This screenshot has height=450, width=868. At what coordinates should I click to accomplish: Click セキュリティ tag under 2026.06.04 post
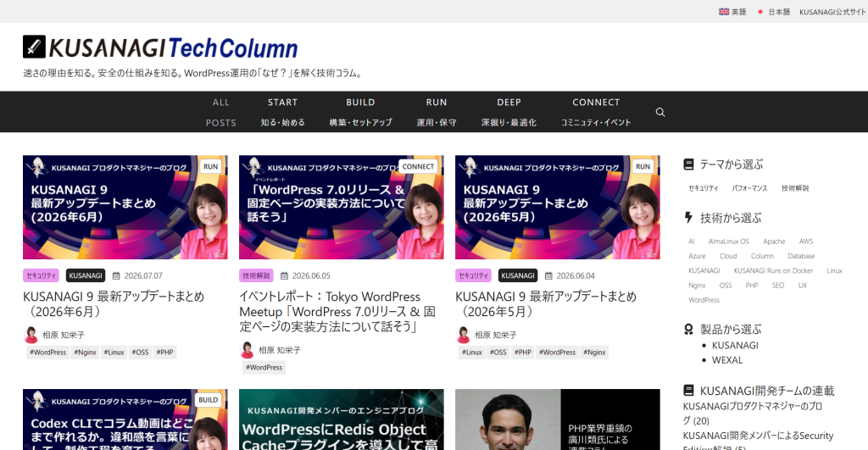point(473,275)
